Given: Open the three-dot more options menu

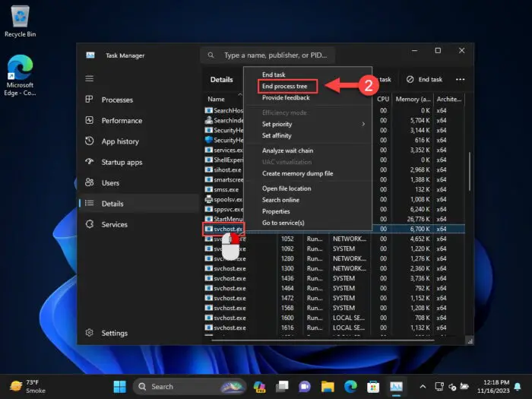Looking at the screenshot, I should pyautogui.click(x=460, y=79).
